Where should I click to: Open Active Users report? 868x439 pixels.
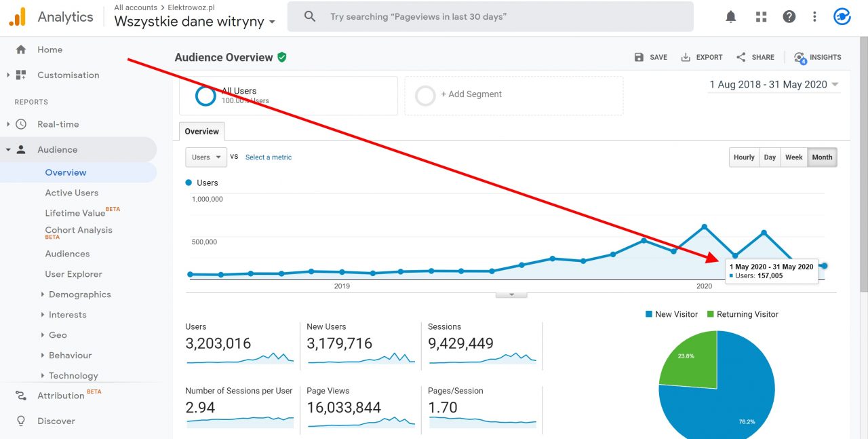(72, 193)
